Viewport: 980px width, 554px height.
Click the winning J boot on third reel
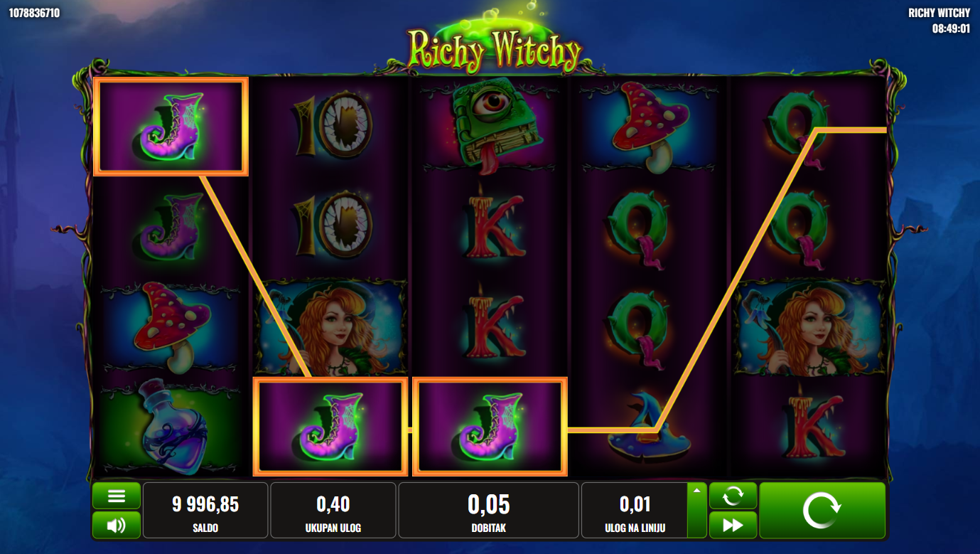tap(490, 427)
